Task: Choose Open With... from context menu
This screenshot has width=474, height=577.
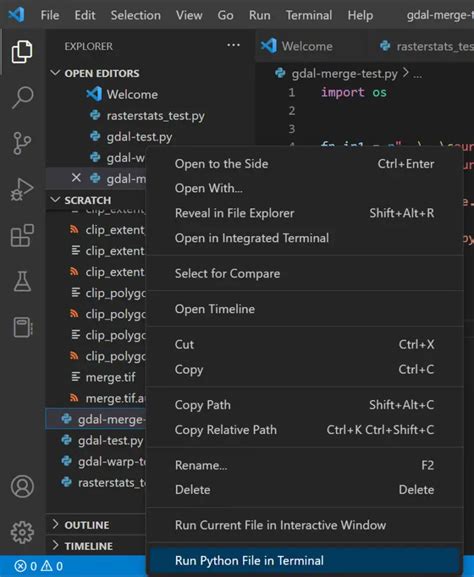Action: [304, 188]
